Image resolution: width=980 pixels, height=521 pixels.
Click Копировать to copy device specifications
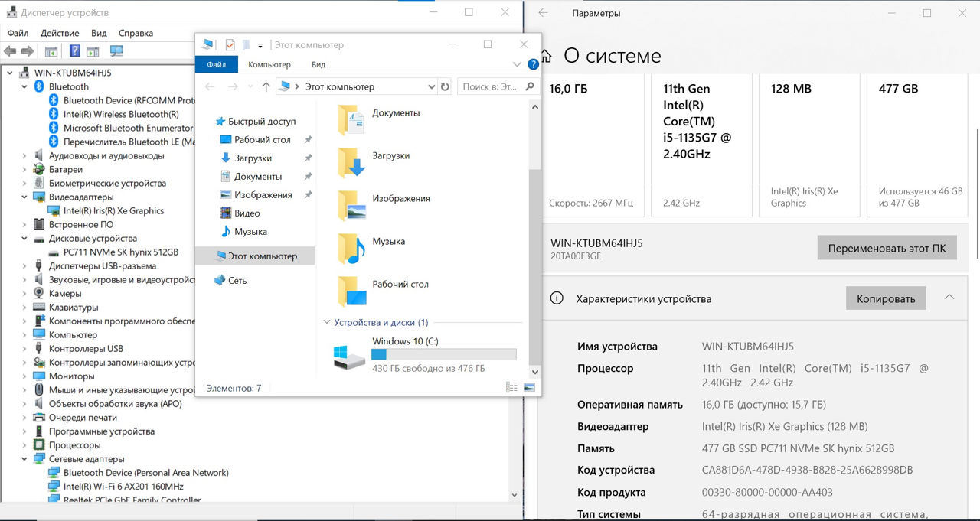(x=885, y=298)
